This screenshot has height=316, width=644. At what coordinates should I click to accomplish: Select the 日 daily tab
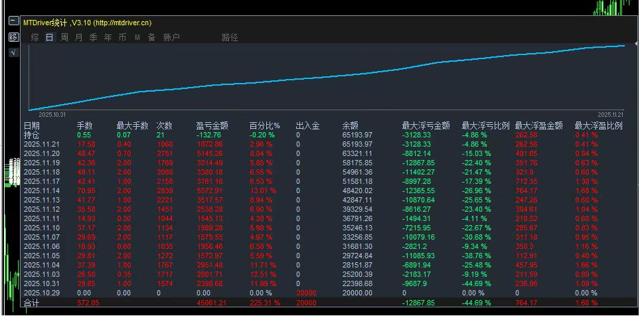[49, 37]
